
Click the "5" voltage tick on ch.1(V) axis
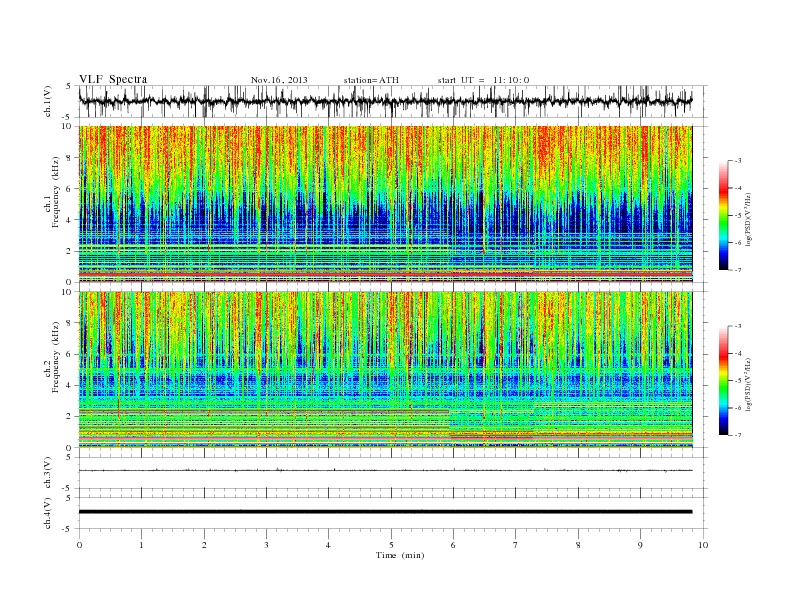(69, 86)
